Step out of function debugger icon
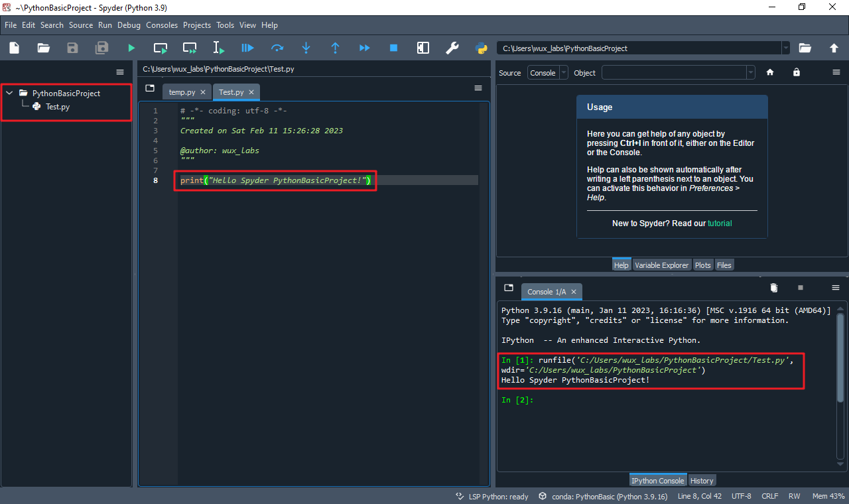 [336, 48]
